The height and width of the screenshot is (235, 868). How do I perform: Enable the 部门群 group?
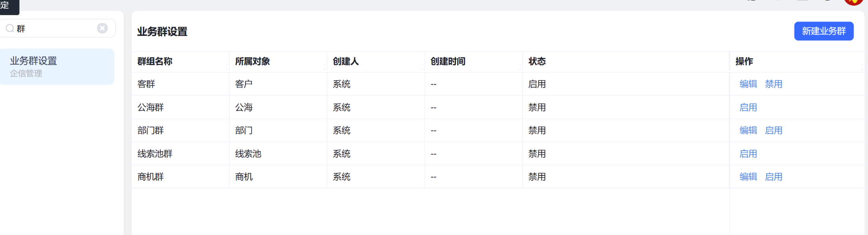click(773, 130)
